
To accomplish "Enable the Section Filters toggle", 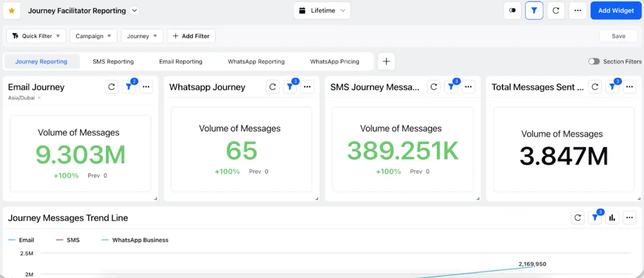I will click(594, 62).
